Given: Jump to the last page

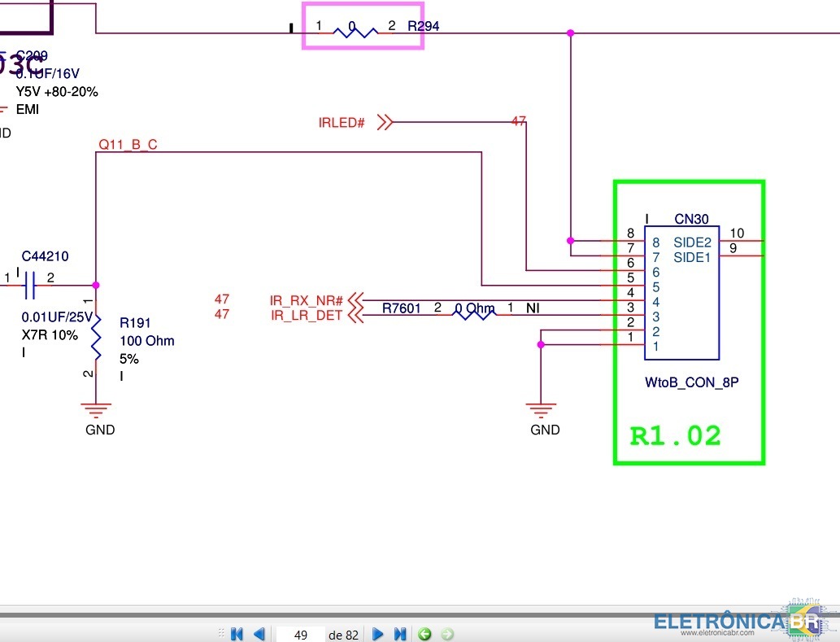Looking at the screenshot, I should click(400, 634).
